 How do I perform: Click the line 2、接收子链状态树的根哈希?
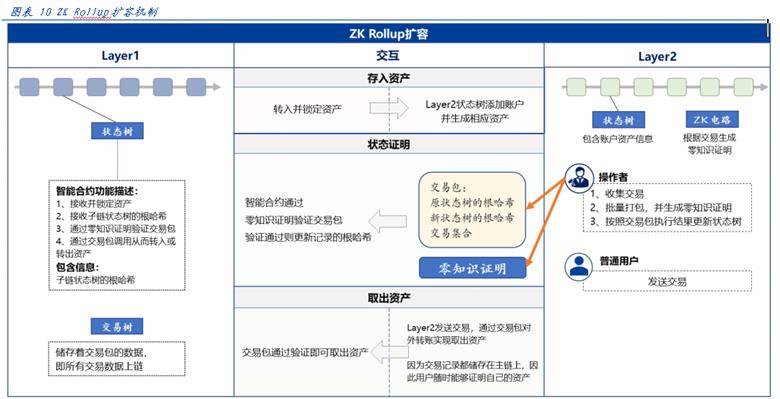click(111, 216)
